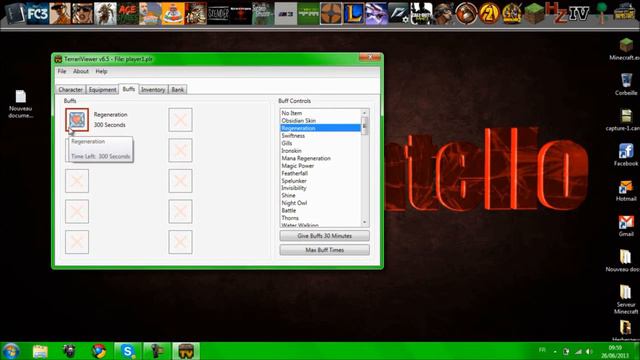Click FR language indicator in taskbar
640x360 pixels.
click(542, 350)
